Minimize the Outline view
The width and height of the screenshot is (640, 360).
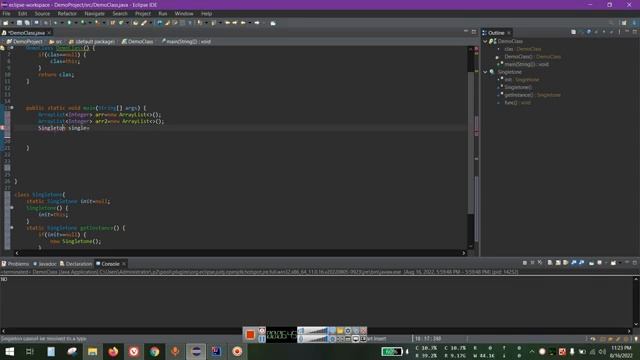[x=627, y=32]
